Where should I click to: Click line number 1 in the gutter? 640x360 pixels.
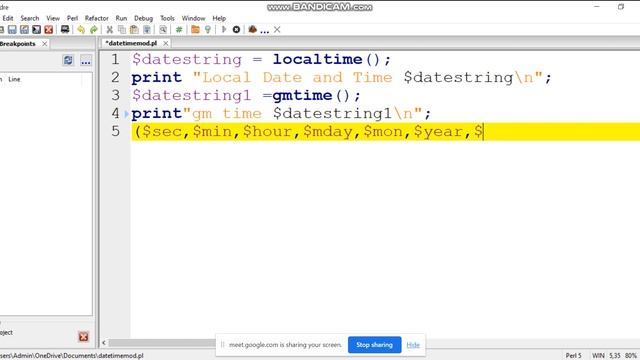115,59
